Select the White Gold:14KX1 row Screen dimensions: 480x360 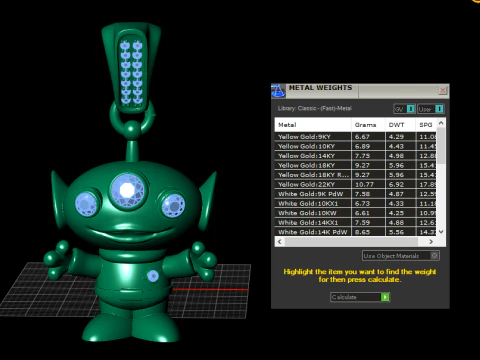tap(355, 223)
